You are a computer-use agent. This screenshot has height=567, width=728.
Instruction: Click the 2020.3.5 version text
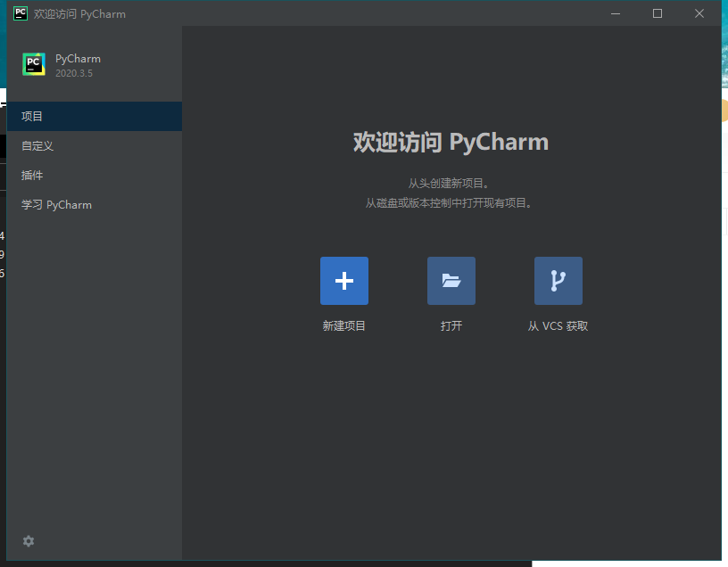click(x=74, y=73)
